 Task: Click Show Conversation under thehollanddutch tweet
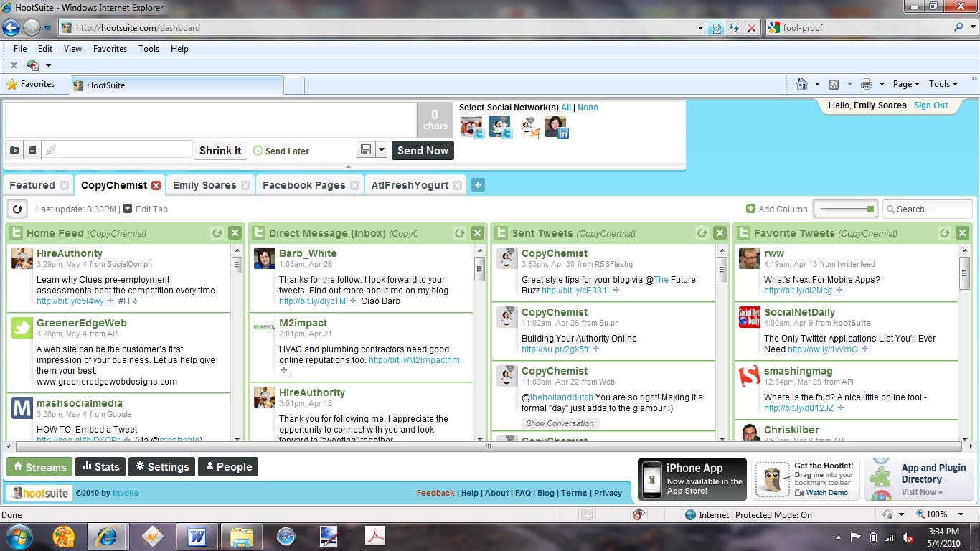pos(560,423)
